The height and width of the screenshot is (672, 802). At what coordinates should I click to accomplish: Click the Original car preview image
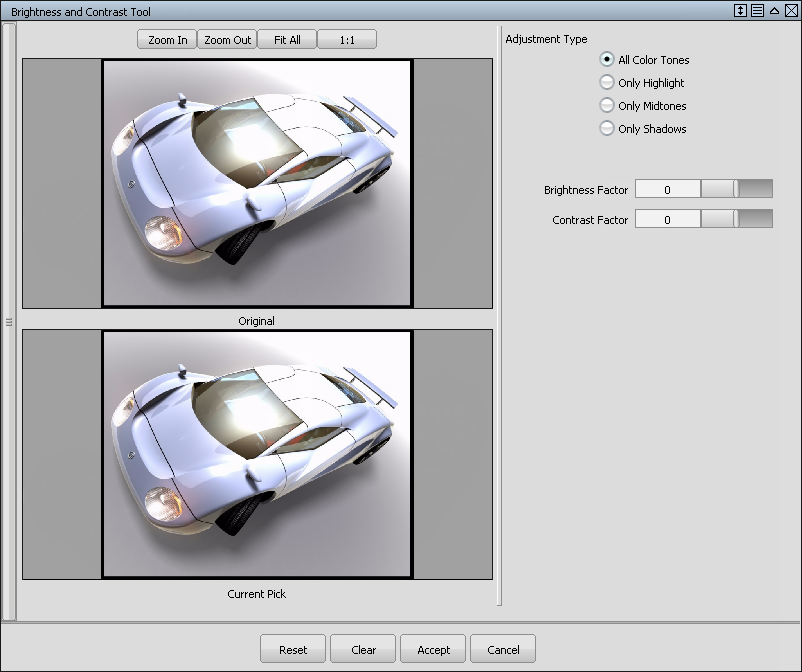click(x=256, y=182)
